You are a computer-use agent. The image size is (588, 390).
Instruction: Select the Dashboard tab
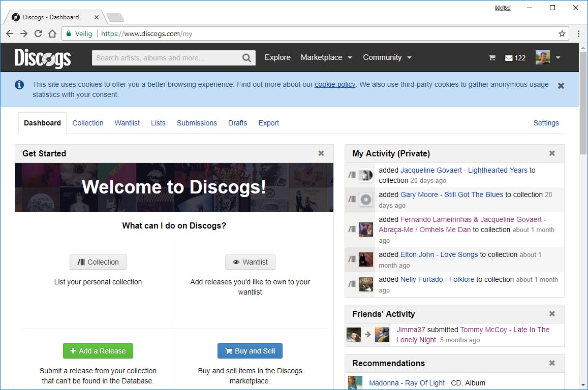click(x=42, y=123)
